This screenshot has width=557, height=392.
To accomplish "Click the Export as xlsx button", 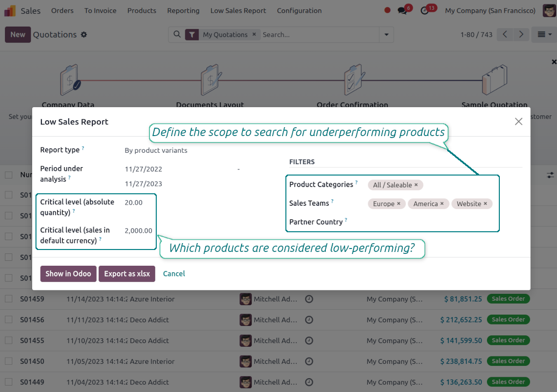I will pos(127,274).
